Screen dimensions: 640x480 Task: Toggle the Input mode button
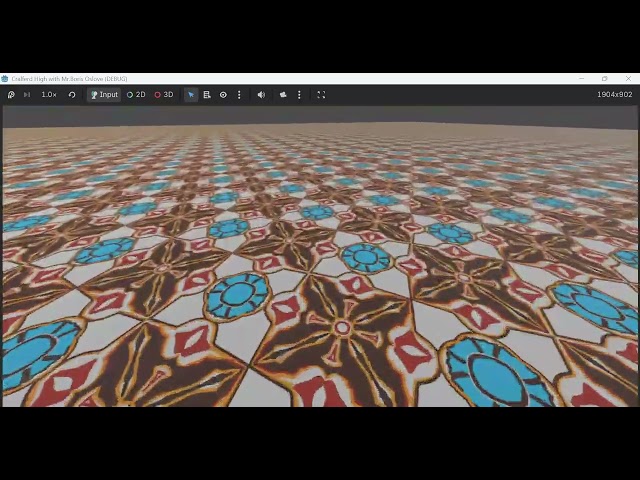pos(104,95)
